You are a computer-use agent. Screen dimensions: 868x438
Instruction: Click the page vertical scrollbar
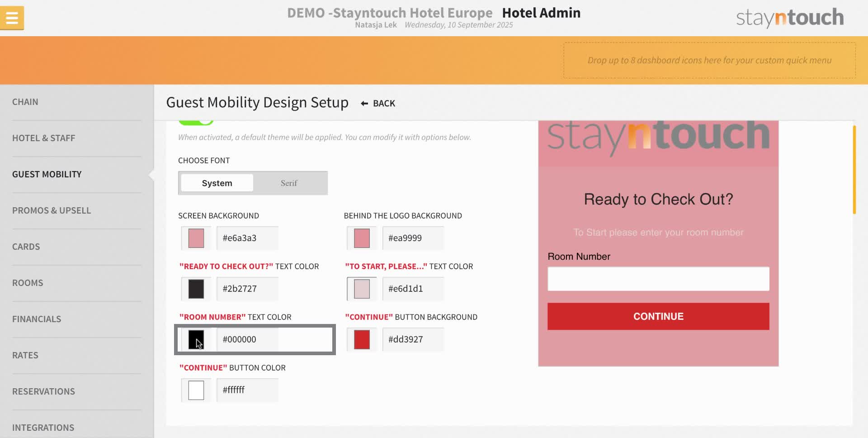[854, 170]
